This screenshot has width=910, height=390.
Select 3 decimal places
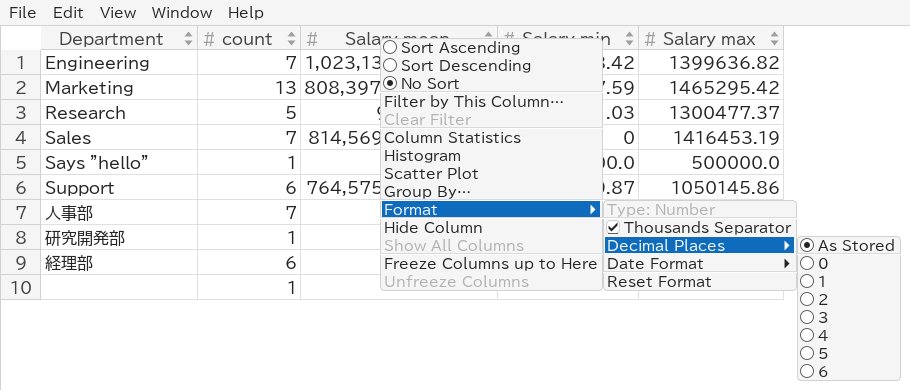pyautogui.click(x=849, y=317)
